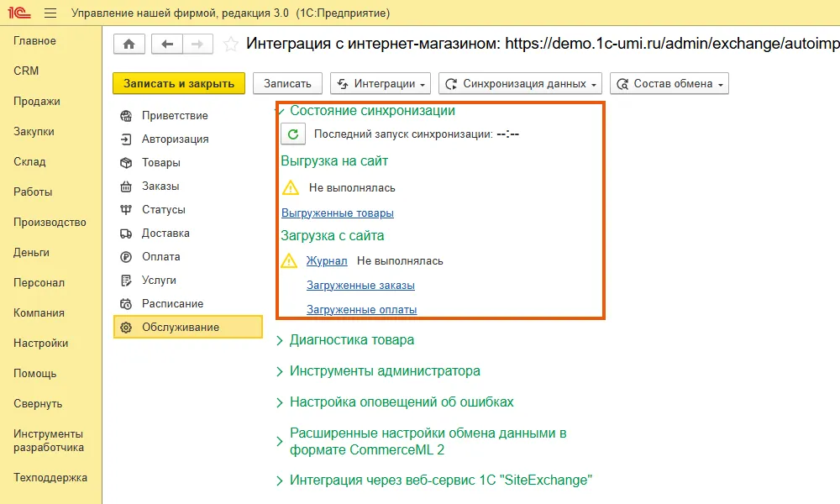This screenshot has width=840, height=504.
Task: Expand Интеграция через веб-сервис SiteExchange section
Action: pyautogui.click(x=280, y=481)
